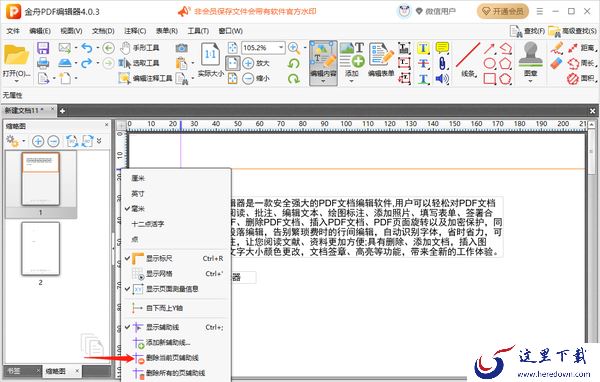Viewport: 600px width, 382px height.
Task: Select the Line (线条) drawing tool
Action: (468, 59)
